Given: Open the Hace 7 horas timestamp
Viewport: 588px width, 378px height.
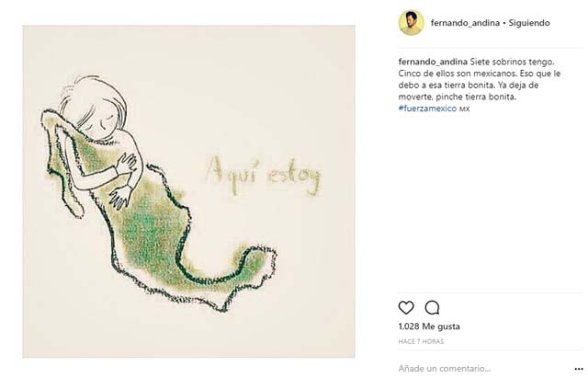Looking at the screenshot, I should [x=421, y=341].
